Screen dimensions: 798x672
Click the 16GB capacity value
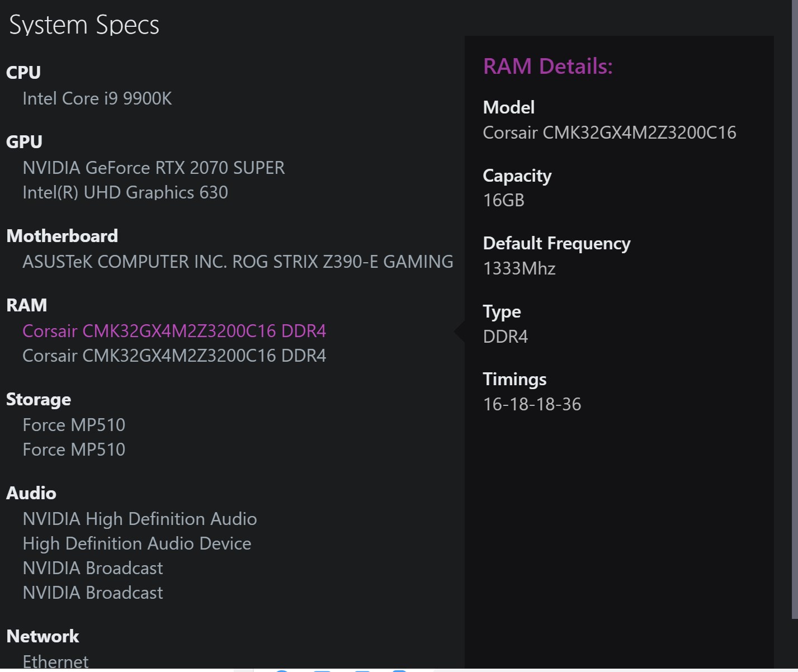point(503,200)
